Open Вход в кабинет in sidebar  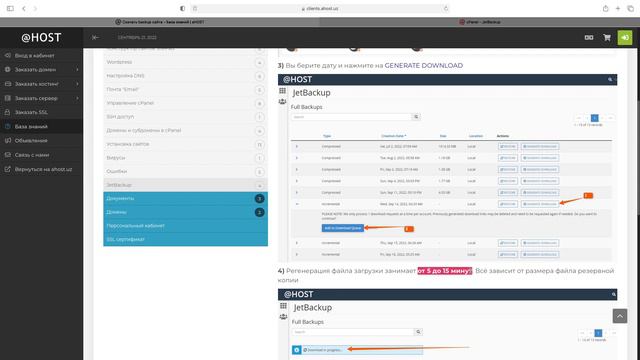coord(41,56)
